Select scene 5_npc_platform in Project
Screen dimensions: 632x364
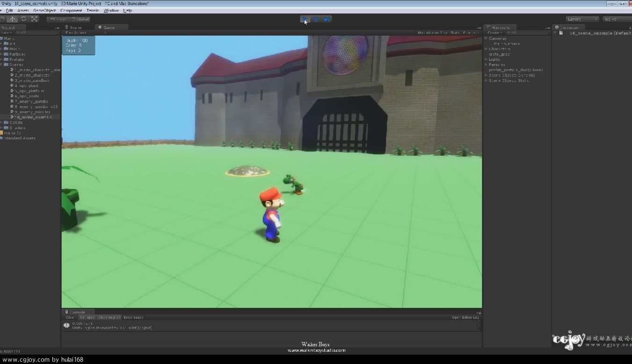point(29,91)
